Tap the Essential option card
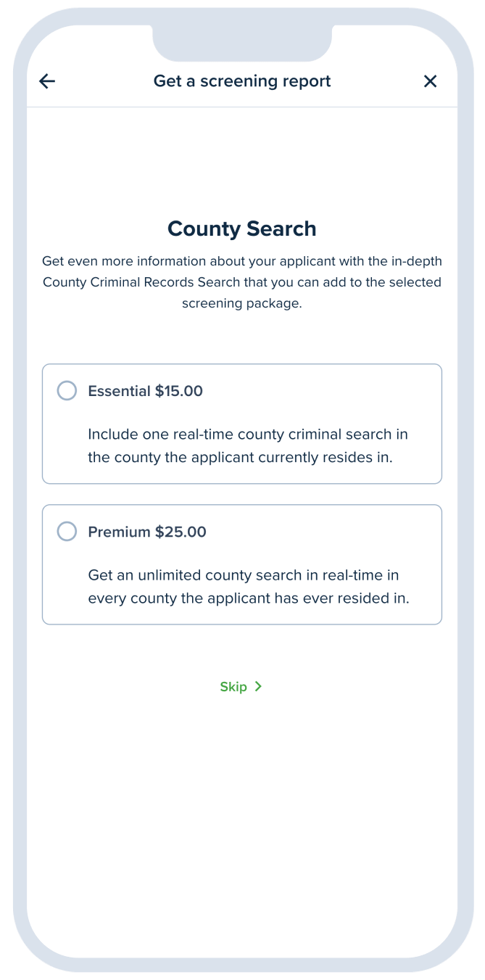 pyautogui.click(x=242, y=423)
